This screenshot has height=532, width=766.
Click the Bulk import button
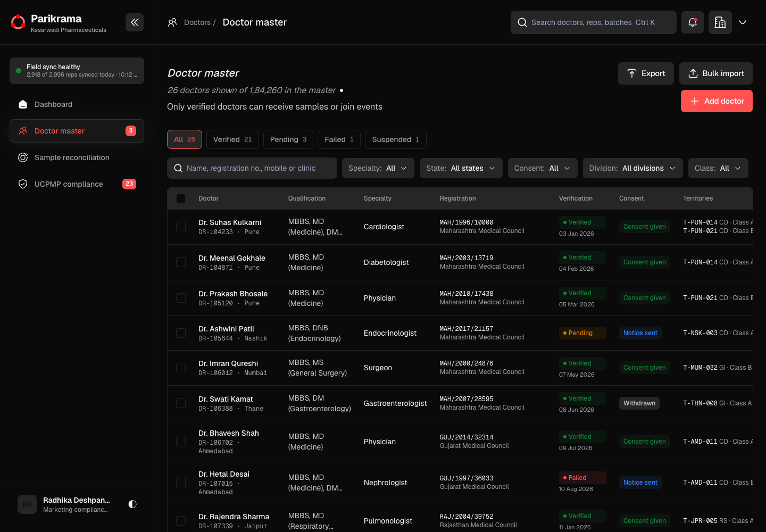tap(716, 73)
